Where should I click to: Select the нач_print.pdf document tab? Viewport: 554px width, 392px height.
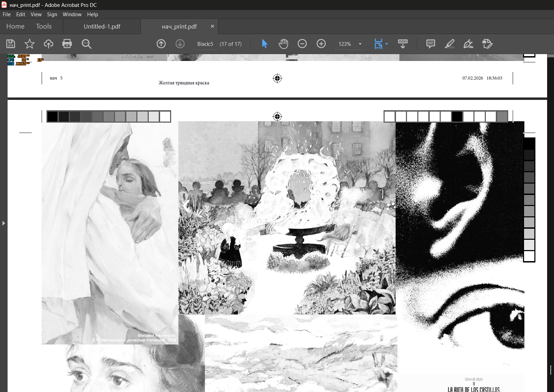[x=179, y=27]
